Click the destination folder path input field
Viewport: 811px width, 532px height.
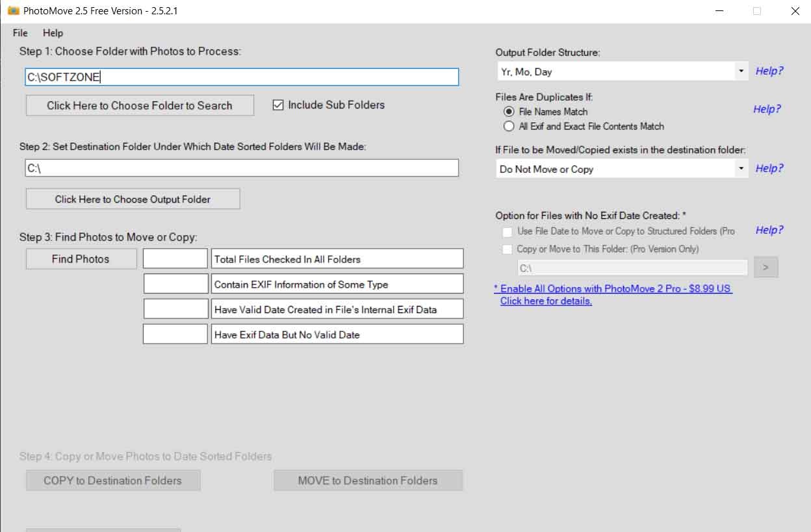point(242,168)
